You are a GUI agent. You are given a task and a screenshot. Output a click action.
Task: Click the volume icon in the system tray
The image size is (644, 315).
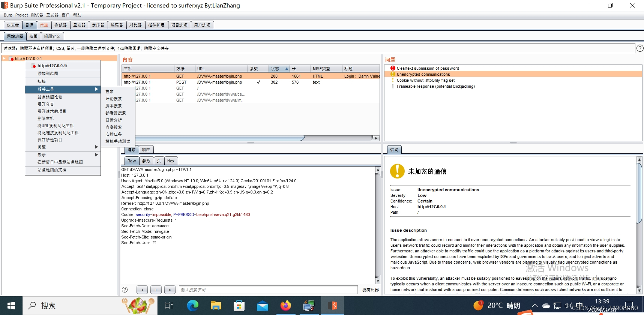coord(568,306)
